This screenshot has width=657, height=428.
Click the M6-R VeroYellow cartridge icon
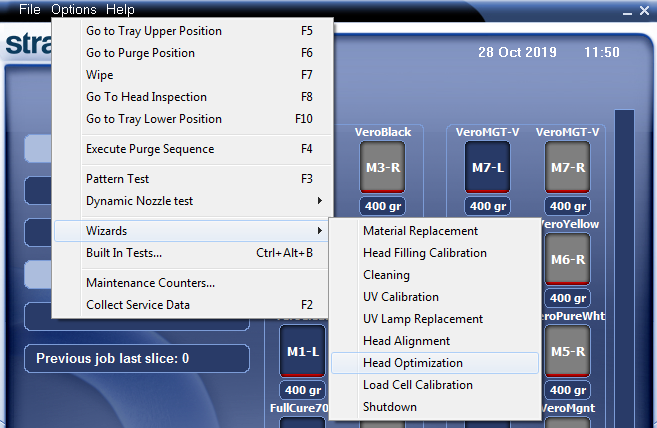pyautogui.click(x=568, y=259)
